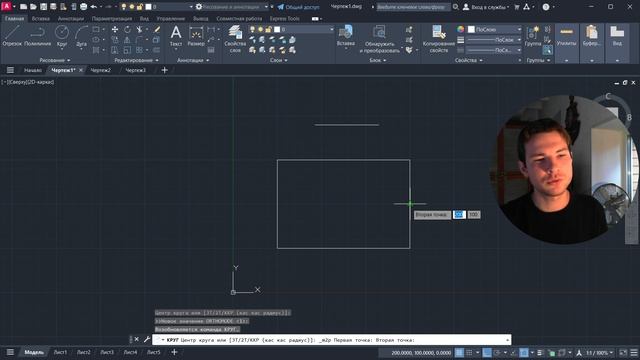Click the Scale tool icon

point(127,50)
